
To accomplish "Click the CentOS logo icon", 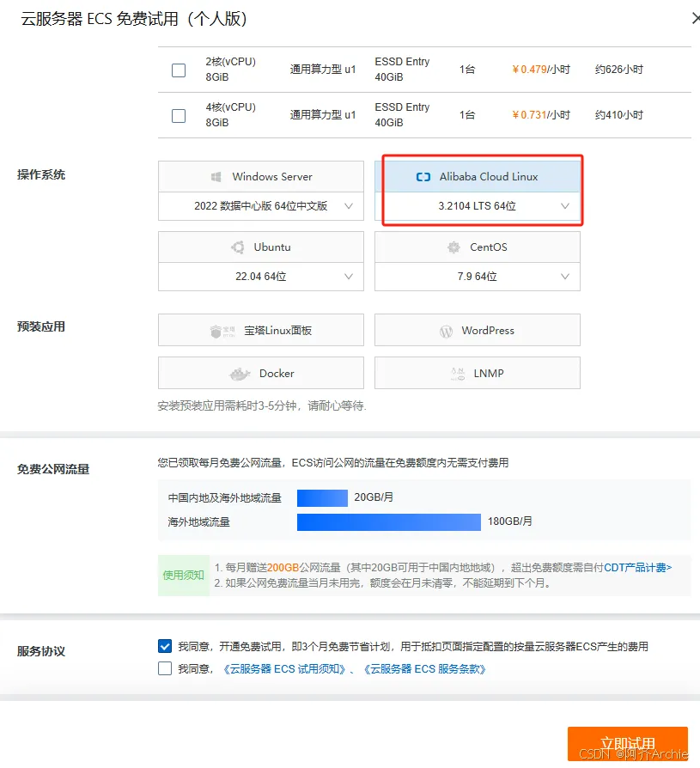I will click(x=453, y=247).
